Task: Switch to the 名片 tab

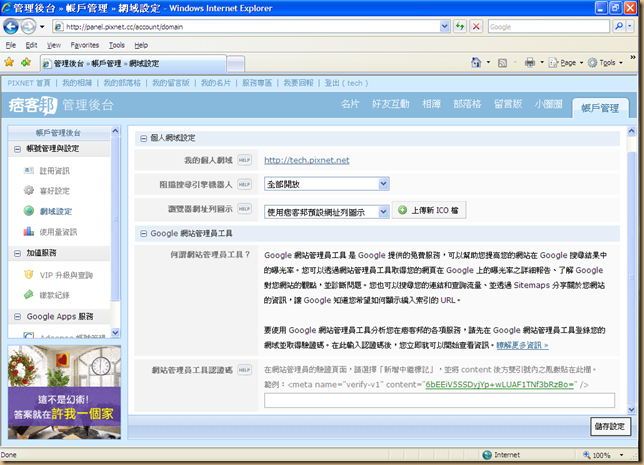Action: (350, 104)
